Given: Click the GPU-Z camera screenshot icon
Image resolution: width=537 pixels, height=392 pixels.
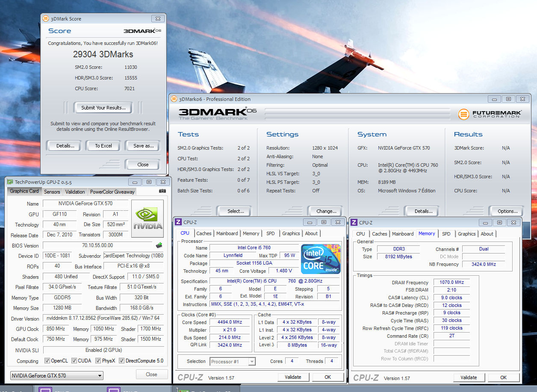Looking at the screenshot, I should click(x=162, y=192).
